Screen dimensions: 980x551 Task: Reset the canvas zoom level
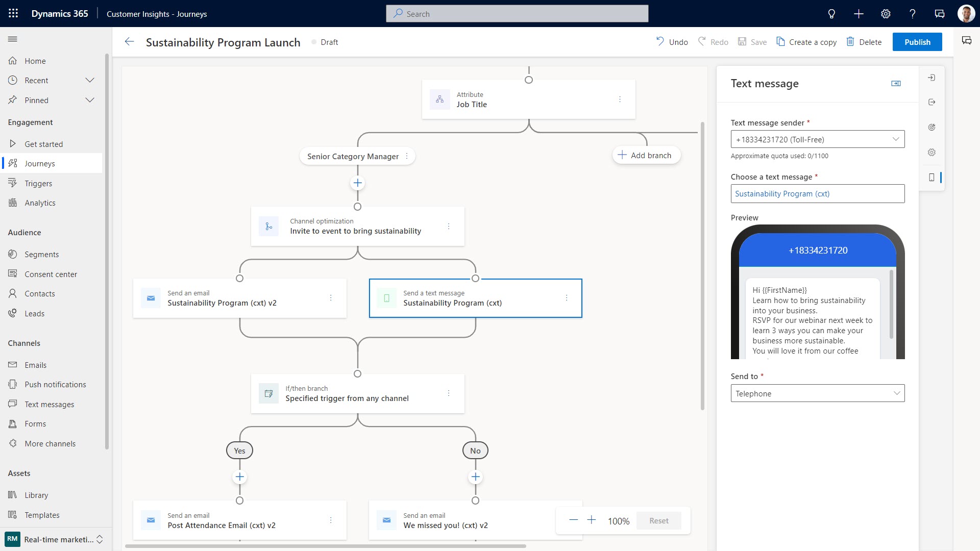pyautogui.click(x=658, y=520)
